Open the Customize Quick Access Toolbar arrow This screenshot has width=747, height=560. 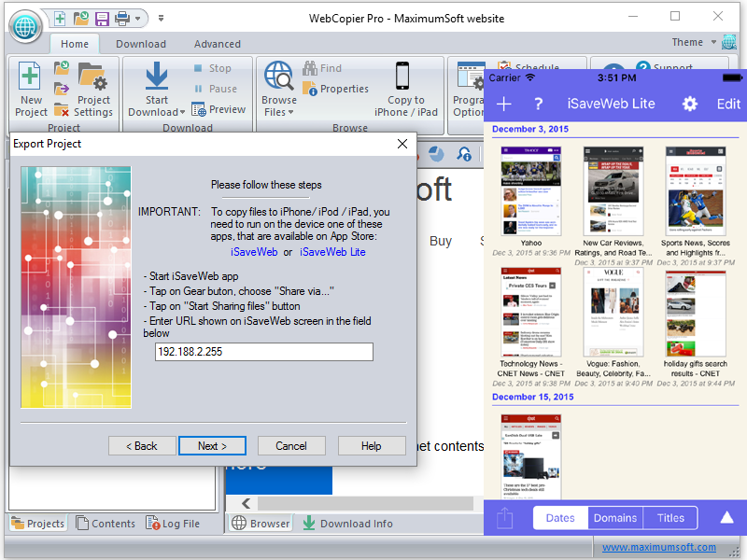click(x=161, y=19)
